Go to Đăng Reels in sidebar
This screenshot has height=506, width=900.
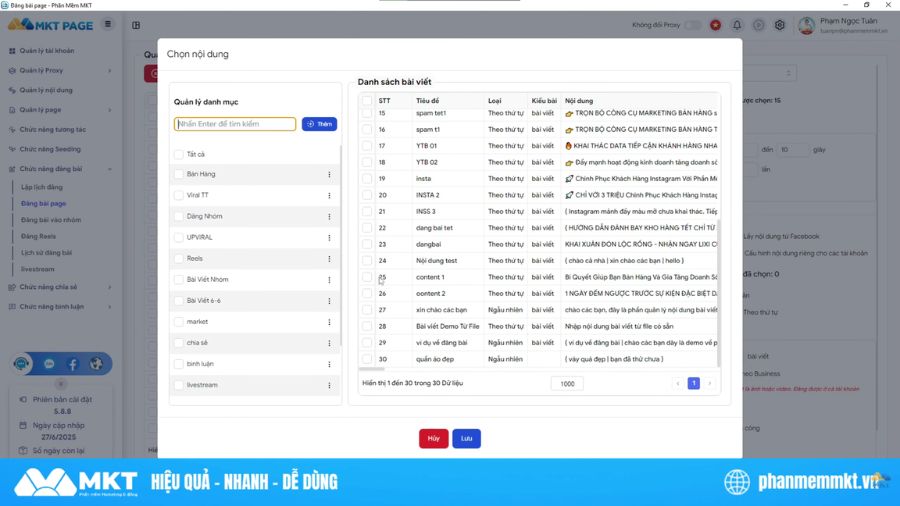38,236
